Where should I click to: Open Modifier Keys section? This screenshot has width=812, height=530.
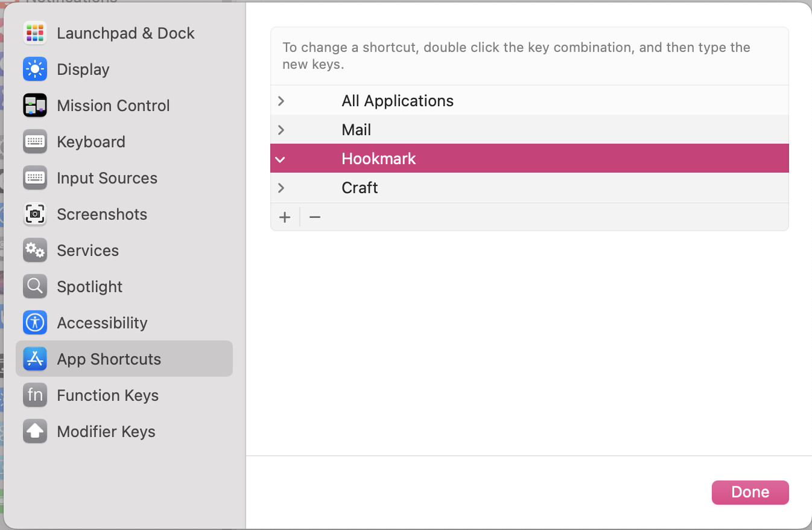(124, 432)
